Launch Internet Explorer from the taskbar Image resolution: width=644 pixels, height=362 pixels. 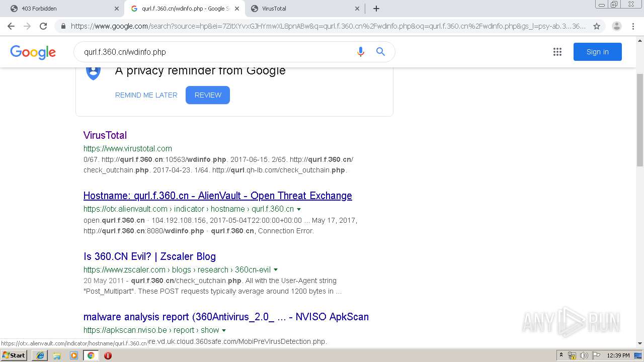coord(40,355)
